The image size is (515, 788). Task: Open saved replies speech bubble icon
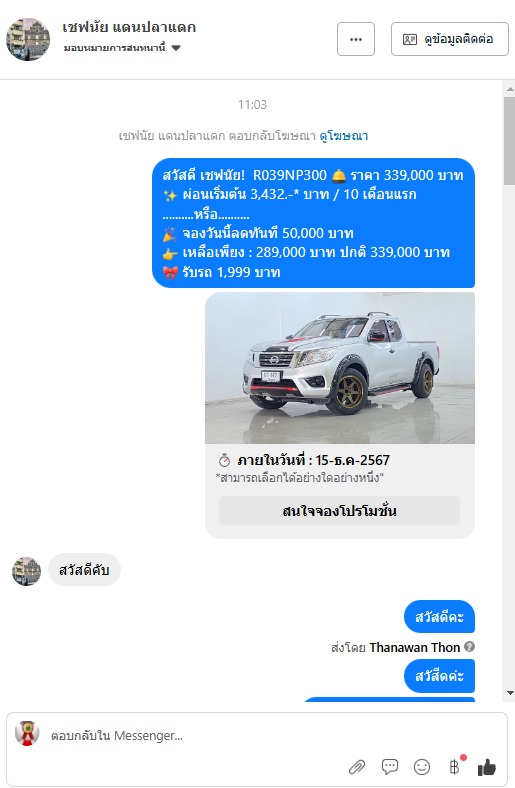pyautogui.click(x=389, y=767)
